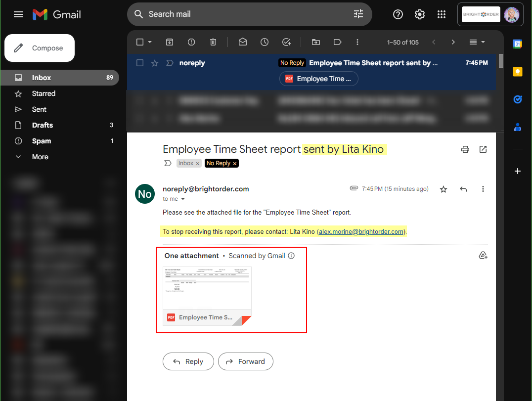
Task: Open message More options three dots
Action: click(x=483, y=189)
